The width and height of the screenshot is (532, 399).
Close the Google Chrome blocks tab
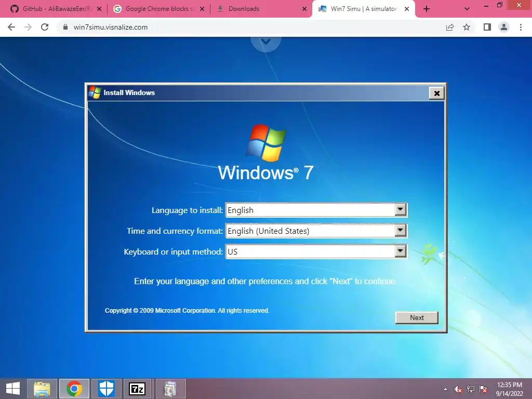pos(202,9)
